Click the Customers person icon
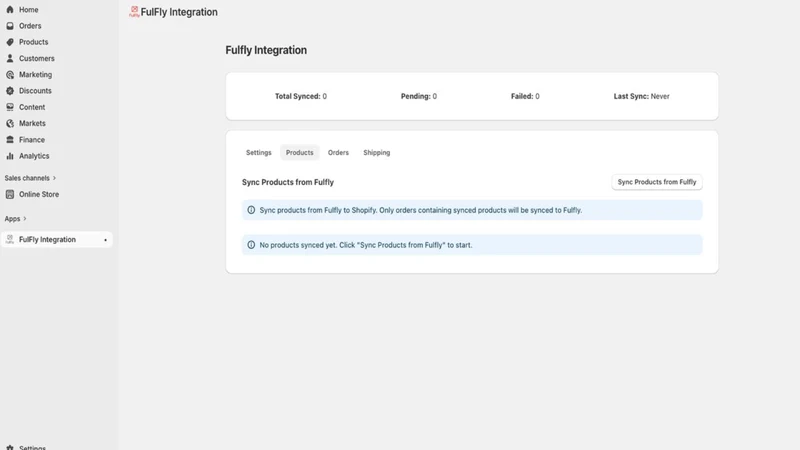Image resolution: width=800 pixels, height=450 pixels. [10, 59]
